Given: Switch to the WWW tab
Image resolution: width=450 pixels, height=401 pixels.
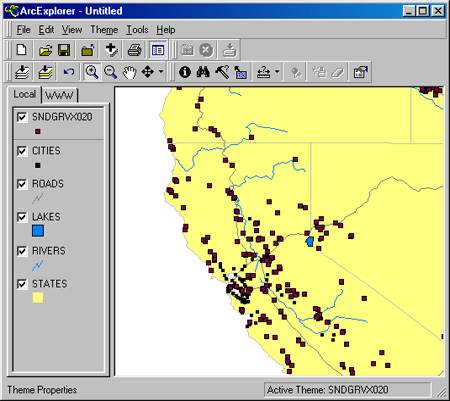Looking at the screenshot, I should click(x=59, y=95).
